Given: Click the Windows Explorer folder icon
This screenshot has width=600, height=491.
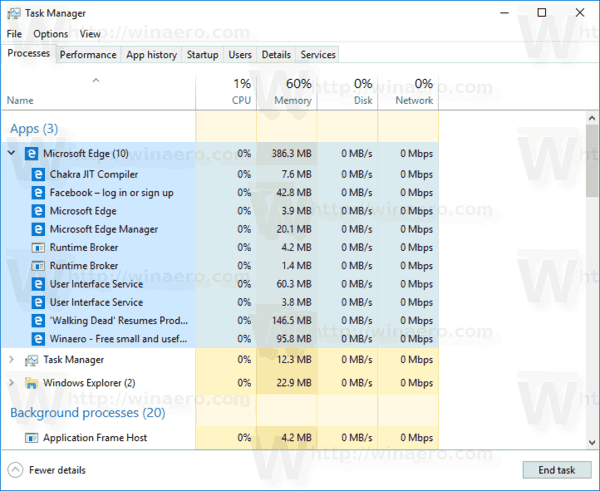Looking at the screenshot, I should [31, 383].
